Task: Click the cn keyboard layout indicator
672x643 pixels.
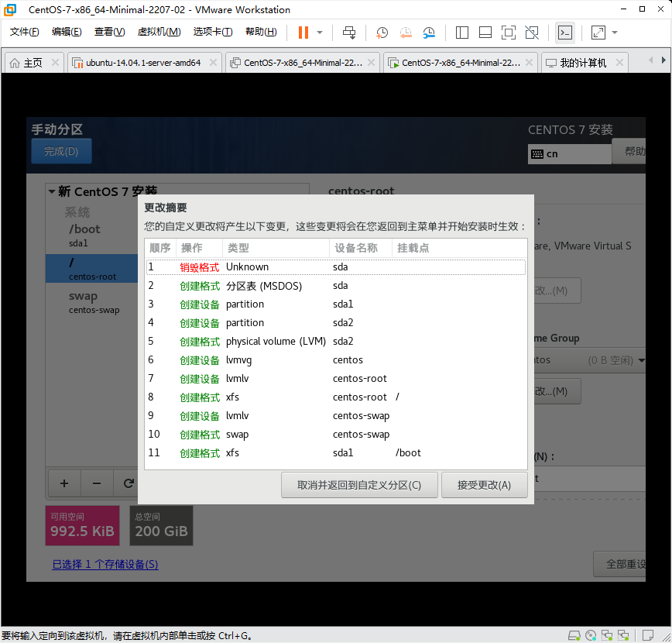Action: click(570, 154)
